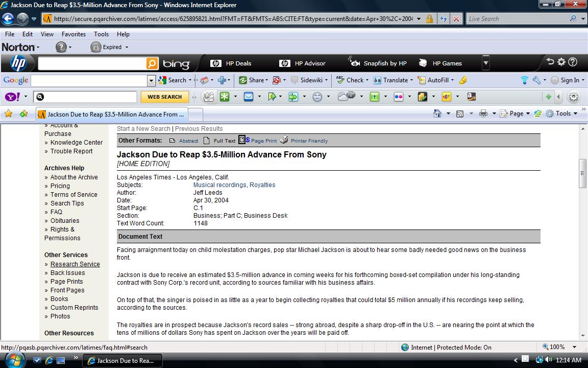Click the Yahoo WEB SEARCH button
Screen dimensions: 588x368
pyautogui.click(x=165, y=97)
